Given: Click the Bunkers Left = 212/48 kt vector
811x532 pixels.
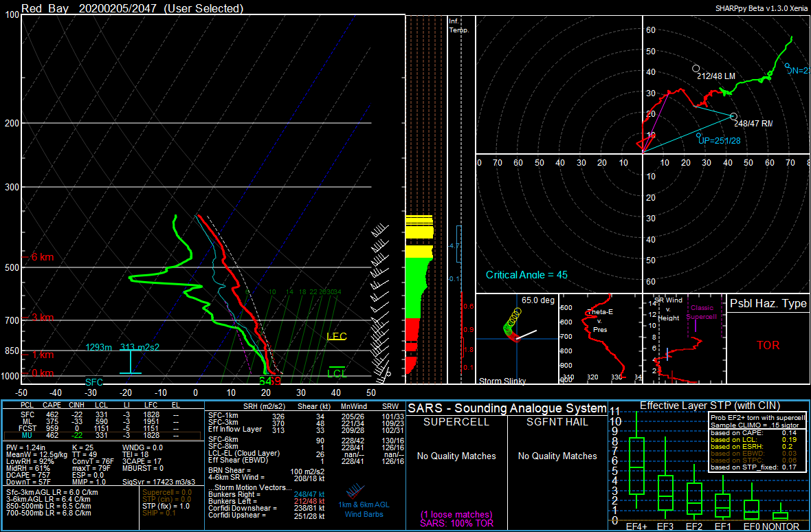Looking at the screenshot, I should (266, 502).
